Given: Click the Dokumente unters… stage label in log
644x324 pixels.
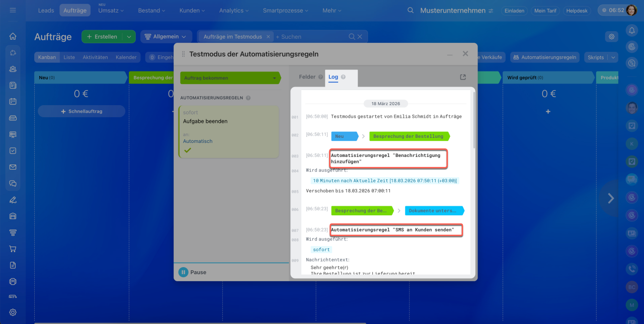Looking at the screenshot, I should (435, 211).
